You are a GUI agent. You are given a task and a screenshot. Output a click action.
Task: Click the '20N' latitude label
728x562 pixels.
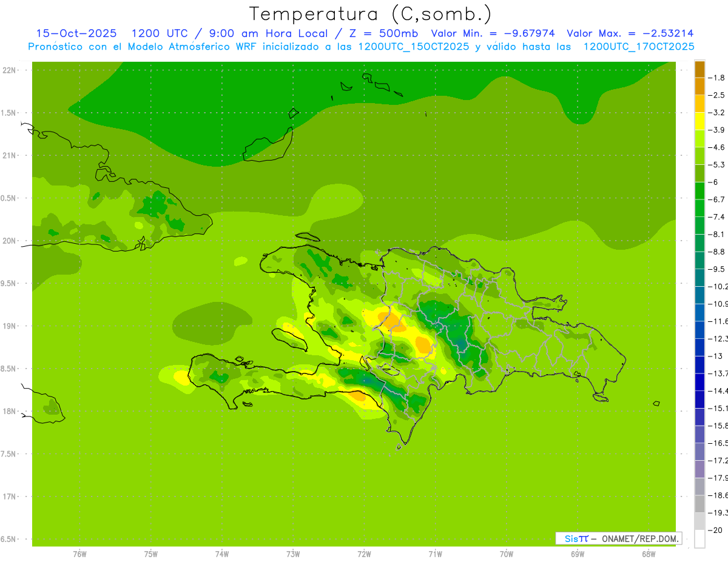click(10, 241)
